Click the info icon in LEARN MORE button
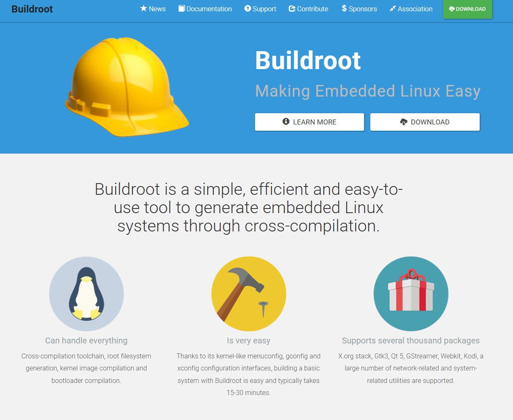The width and height of the screenshot is (513, 420). (286, 121)
